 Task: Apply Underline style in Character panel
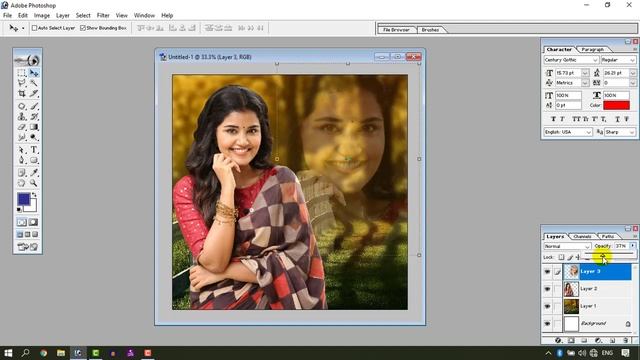(x=618, y=119)
